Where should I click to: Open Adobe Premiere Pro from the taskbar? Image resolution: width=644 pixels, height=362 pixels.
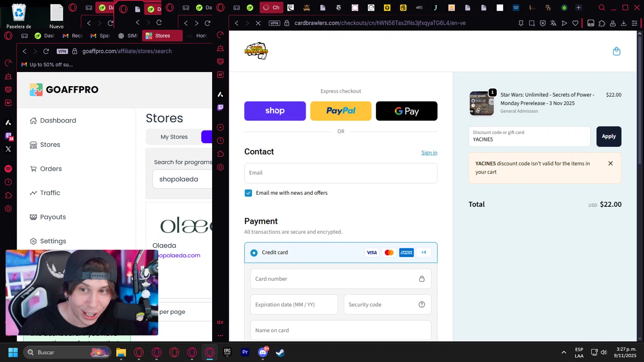[245, 352]
